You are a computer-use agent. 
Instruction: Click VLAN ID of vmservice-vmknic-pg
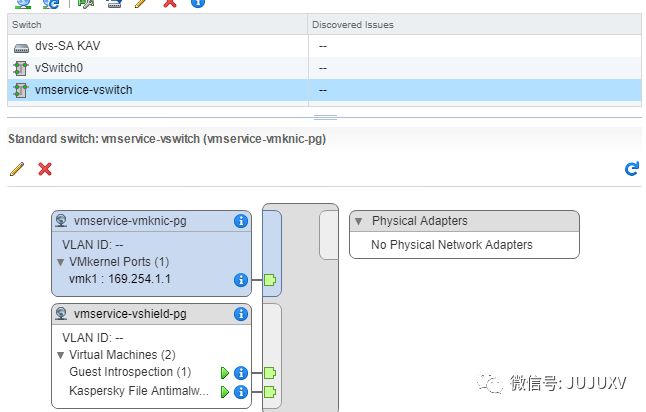93,245
